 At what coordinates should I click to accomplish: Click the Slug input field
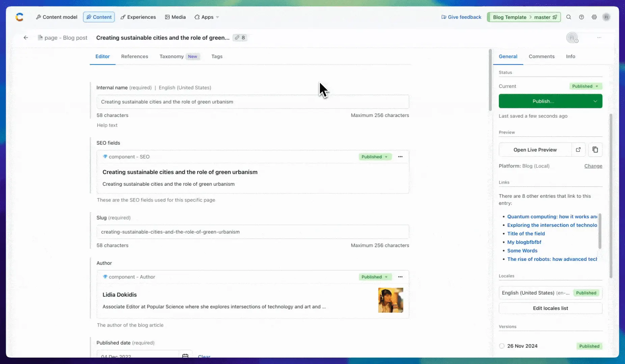[253, 232]
